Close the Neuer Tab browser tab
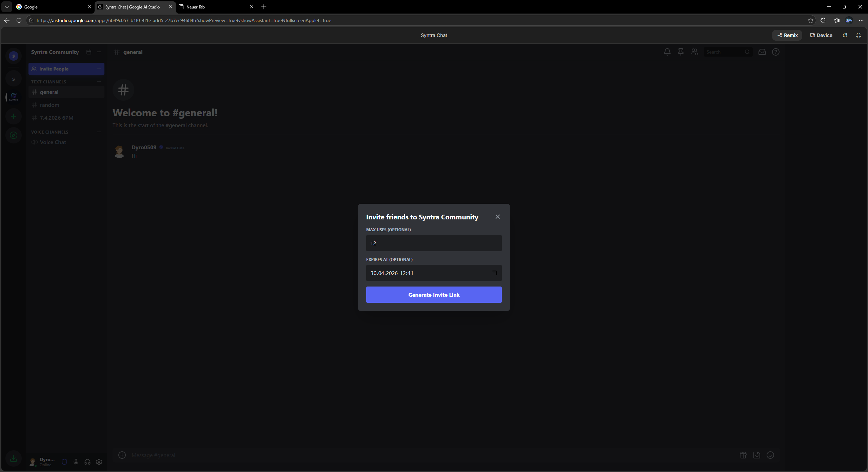The image size is (868, 472). [x=251, y=7]
